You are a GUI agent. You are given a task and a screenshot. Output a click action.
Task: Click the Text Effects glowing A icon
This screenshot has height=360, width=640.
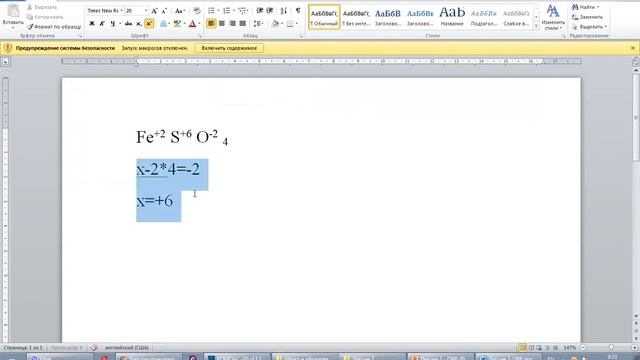point(164,24)
